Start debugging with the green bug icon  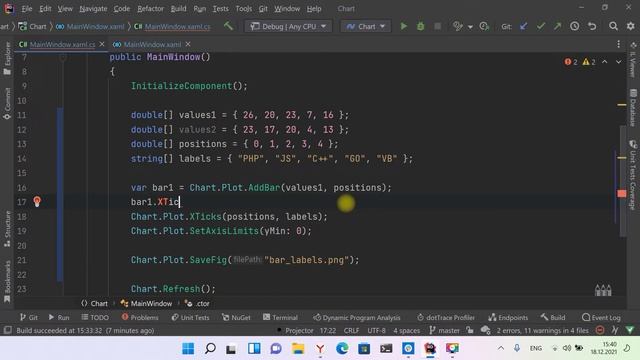(420, 26)
